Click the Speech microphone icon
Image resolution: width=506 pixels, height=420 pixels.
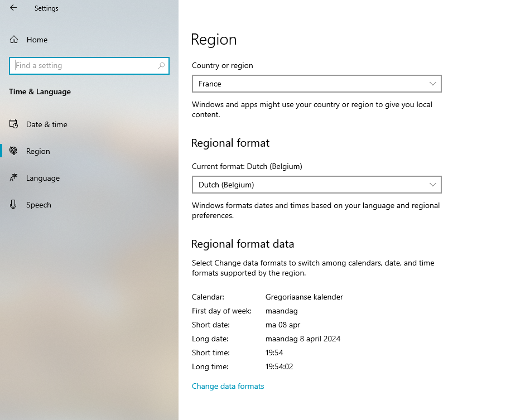(x=13, y=205)
